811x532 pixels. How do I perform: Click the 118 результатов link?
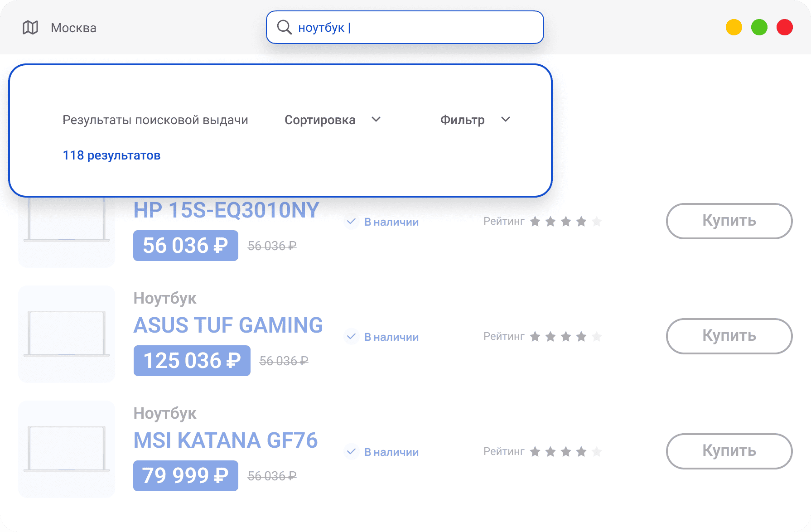[111, 155]
